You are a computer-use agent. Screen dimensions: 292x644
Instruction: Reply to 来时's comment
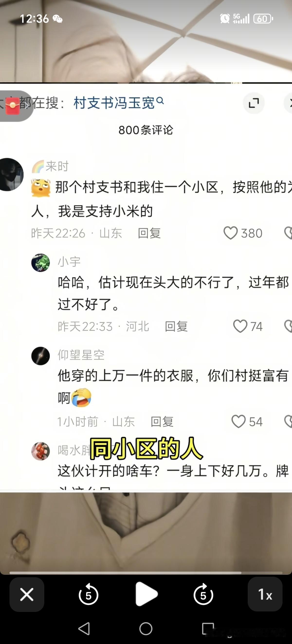(149, 233)
